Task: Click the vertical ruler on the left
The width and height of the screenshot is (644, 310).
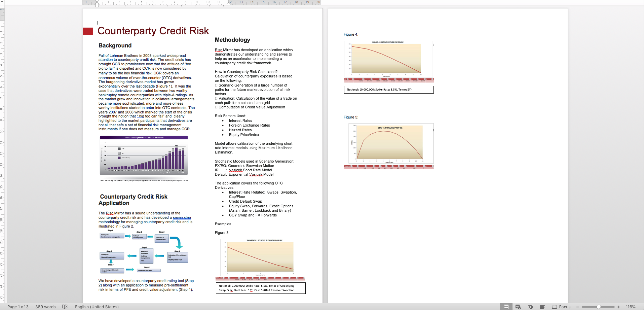Action: click(x=2, y=155)
